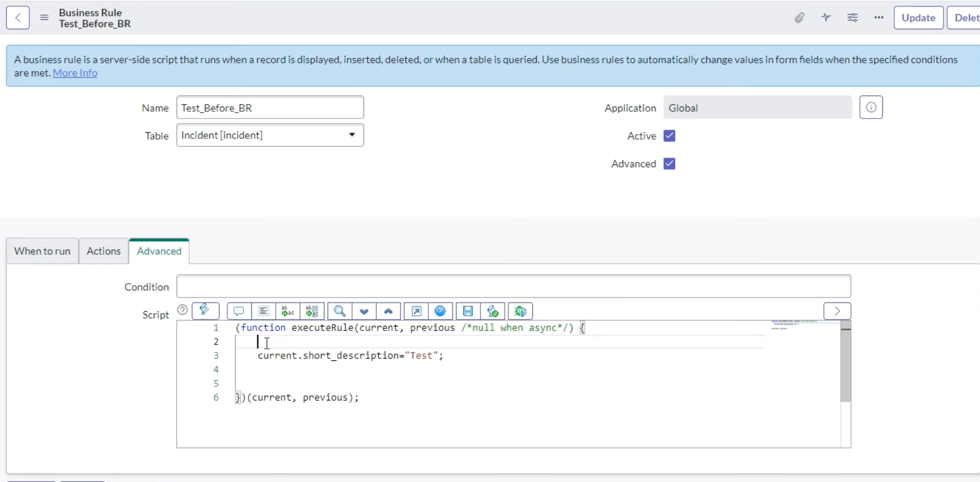Viewport: 980px width, 482px height.
Task: Open more options via the ellipsis menu
Action: click(879, 17)
